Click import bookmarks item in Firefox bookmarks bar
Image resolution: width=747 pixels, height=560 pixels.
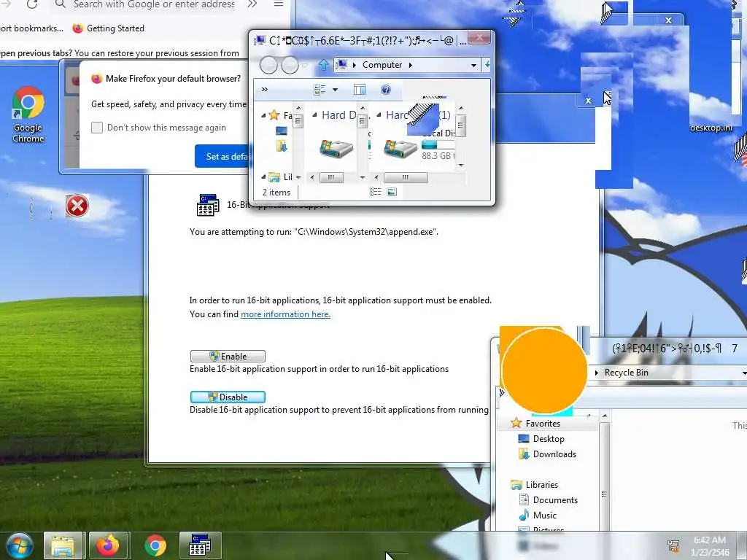pos(31,28)
